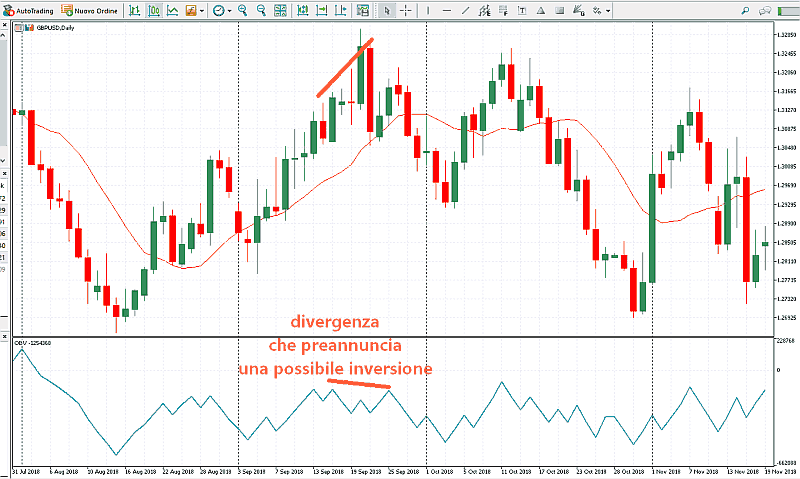This screenshot has height=479, width=800.
Task: Select the crosshair tool
Action: pos(405,10)
